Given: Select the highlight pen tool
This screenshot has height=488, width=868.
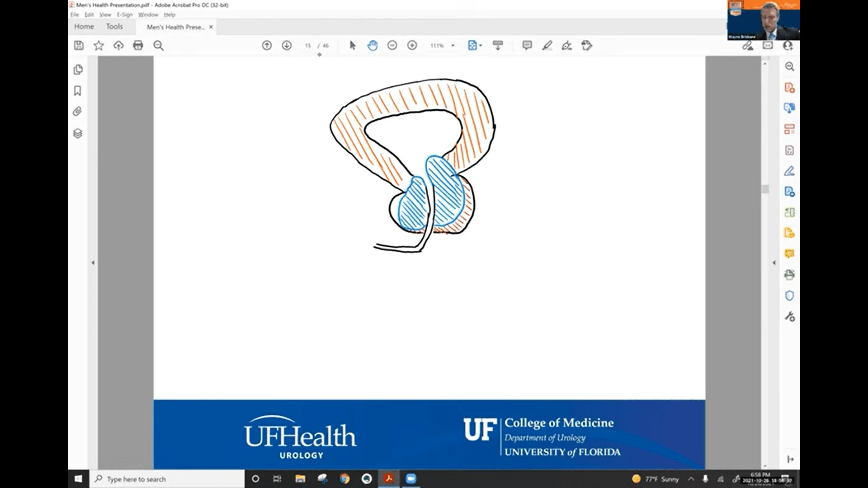Looking at the screenshot, I should (x=547, y=45).
